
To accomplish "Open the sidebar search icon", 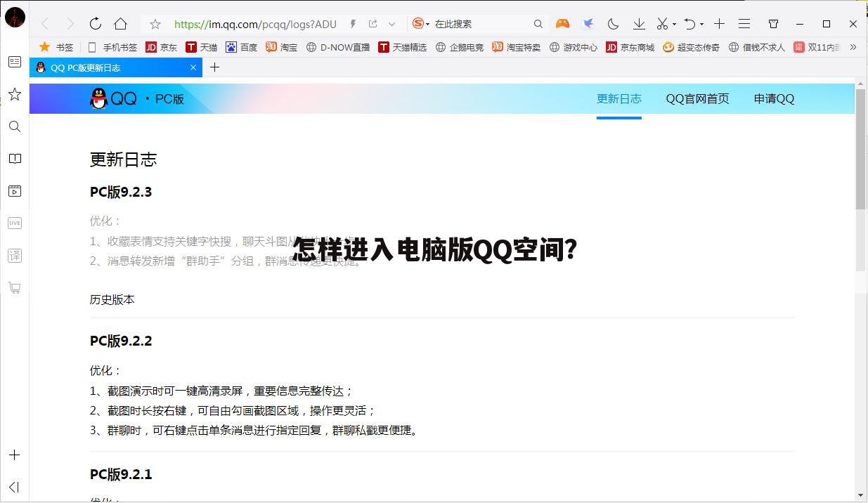I will [14, 126].
